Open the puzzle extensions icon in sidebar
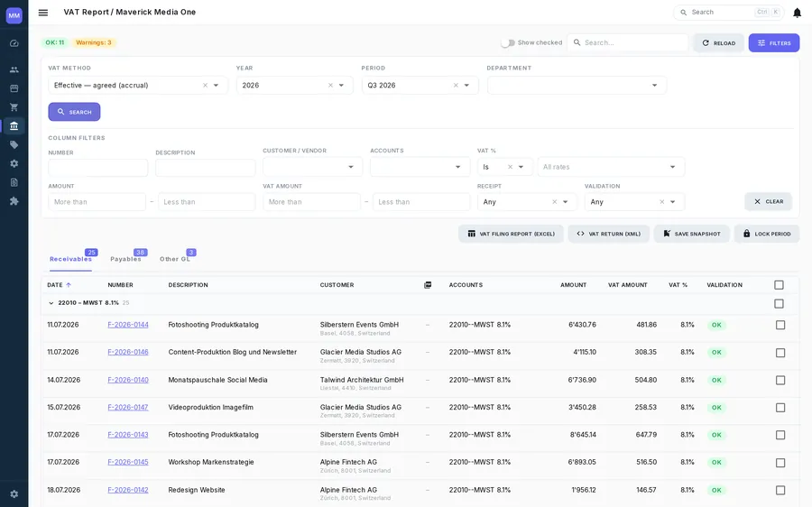812x507 pixels. click(14, 201)
